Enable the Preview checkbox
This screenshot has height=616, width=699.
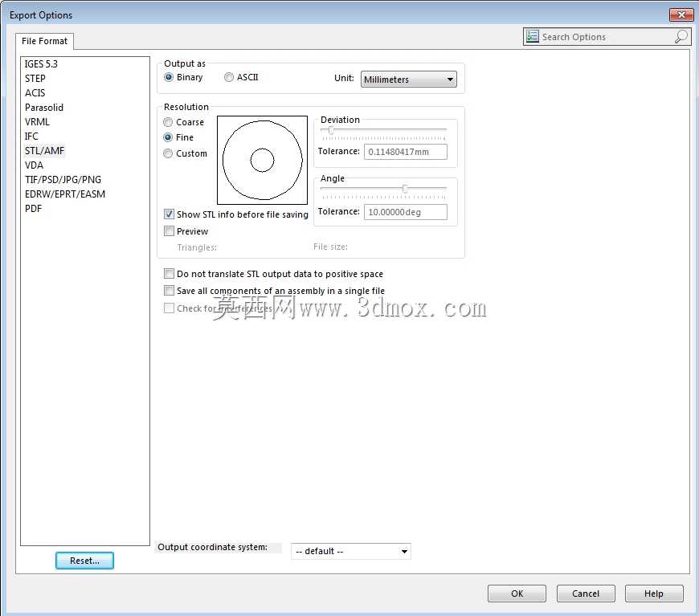169,230
